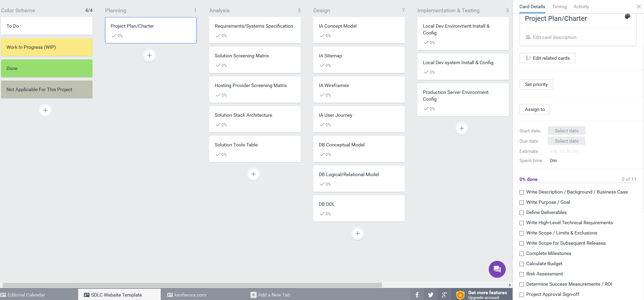This screenshot has width=644, height=300.
Task: Open Production Server Environment Config card
Action: (x=463, y=100)
